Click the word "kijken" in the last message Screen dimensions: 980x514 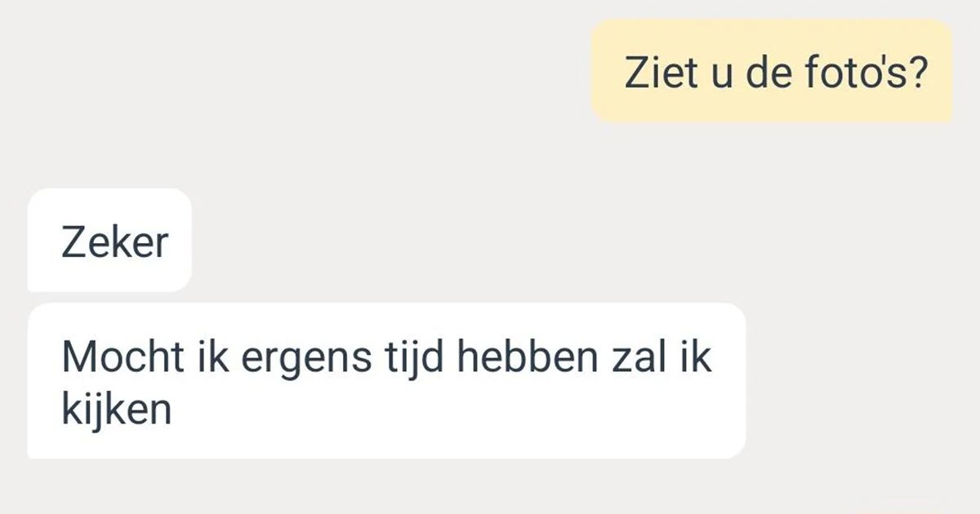(117, 410)
